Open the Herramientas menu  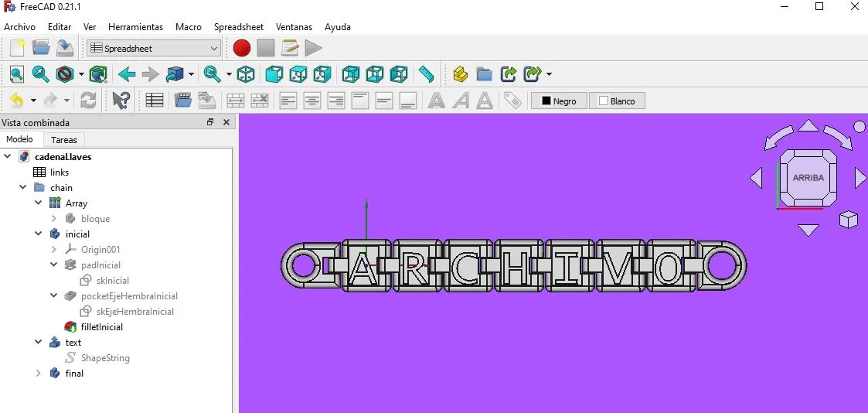[135, 26]
